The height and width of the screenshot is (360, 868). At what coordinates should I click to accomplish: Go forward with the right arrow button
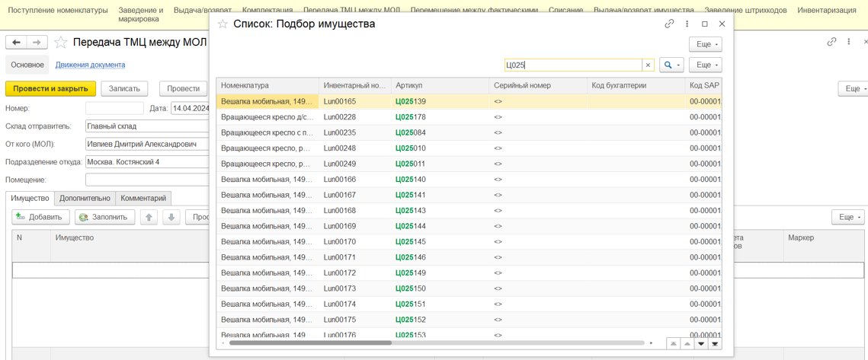click(x=37, y=43)
